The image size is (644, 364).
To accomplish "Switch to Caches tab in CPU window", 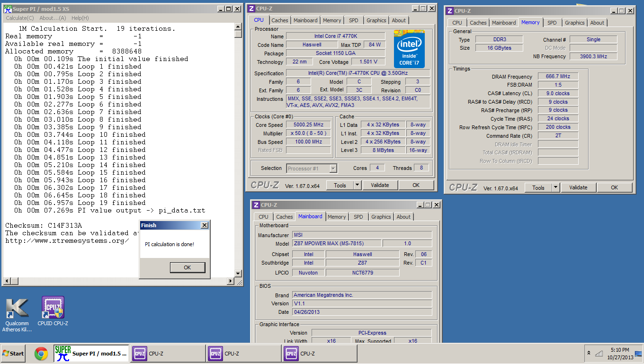I will [279, 20].
